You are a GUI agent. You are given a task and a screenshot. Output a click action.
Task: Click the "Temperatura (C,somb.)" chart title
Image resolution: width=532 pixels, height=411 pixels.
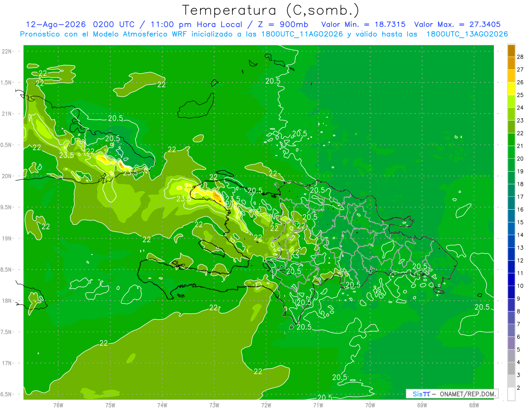click(271, 10)
